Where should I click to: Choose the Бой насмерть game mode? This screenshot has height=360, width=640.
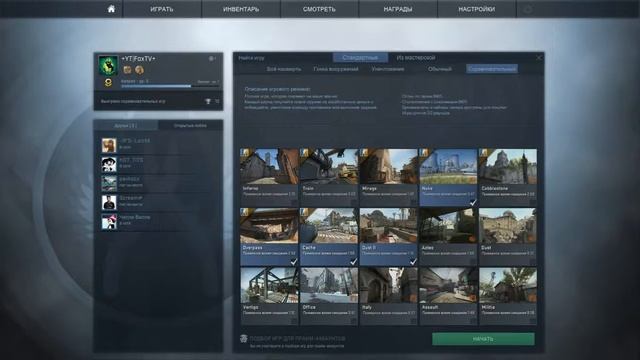click(284, 69)
